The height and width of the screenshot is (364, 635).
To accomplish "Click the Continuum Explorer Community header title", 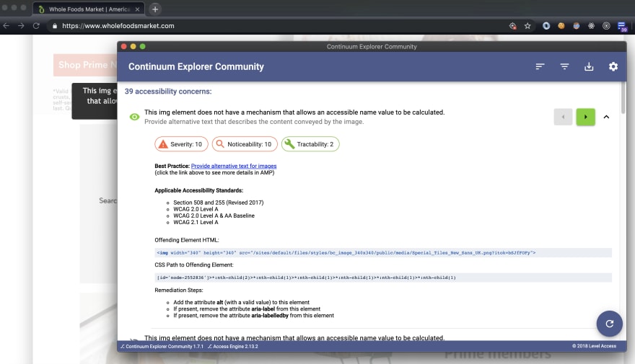I will (196, 66).
